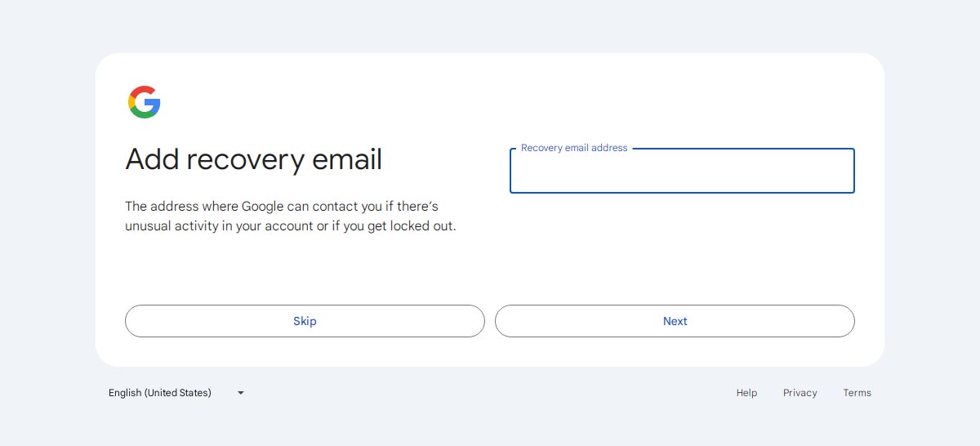Image resolution: width=980 pixels, height=446 pixels.
Task: Open the Privacy link in footer
Action: (x=800, y=393)
